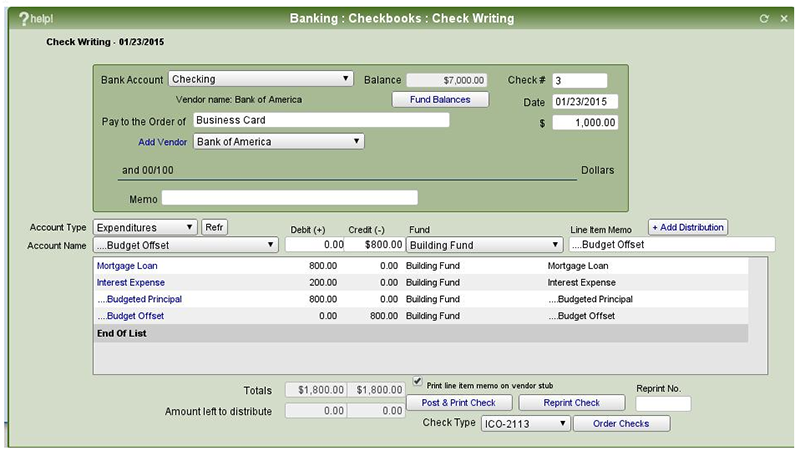
Task: Close the Check Writing window
Action: pyautogui.click(x=782, y=18)
